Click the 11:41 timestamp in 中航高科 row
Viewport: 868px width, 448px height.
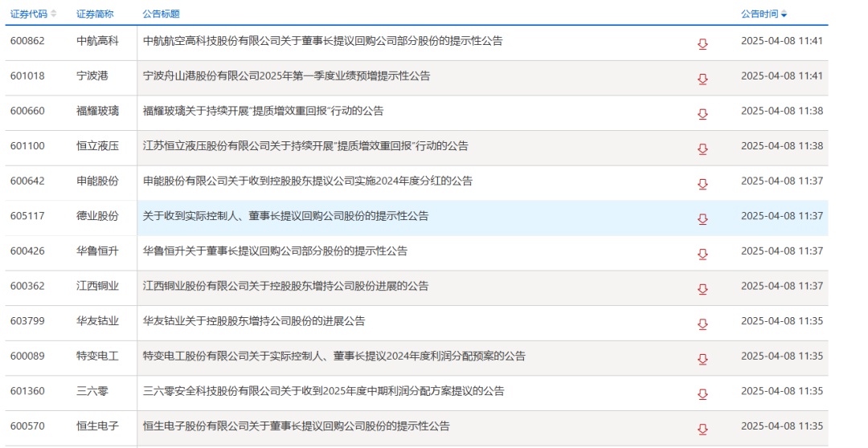[782, 41]
